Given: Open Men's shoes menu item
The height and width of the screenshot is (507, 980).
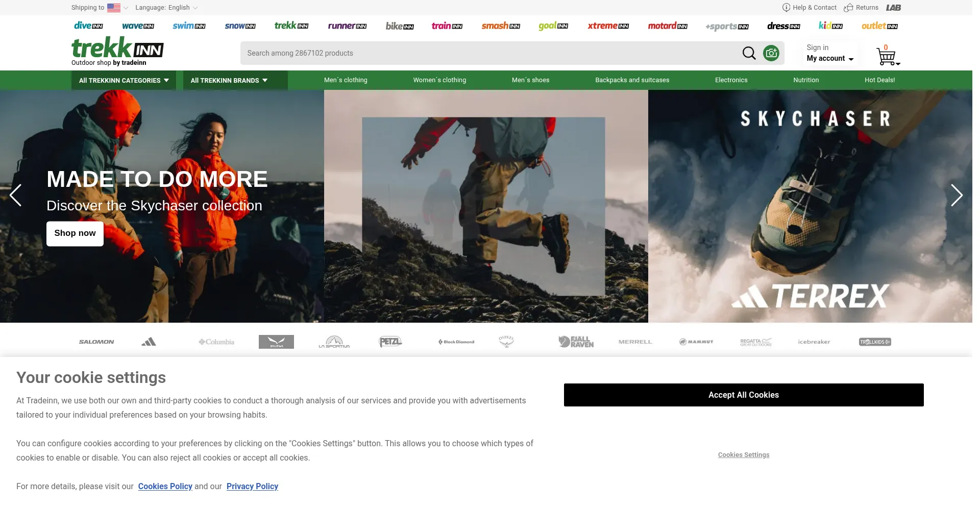Looking at the screenshot, I should 530,80.
